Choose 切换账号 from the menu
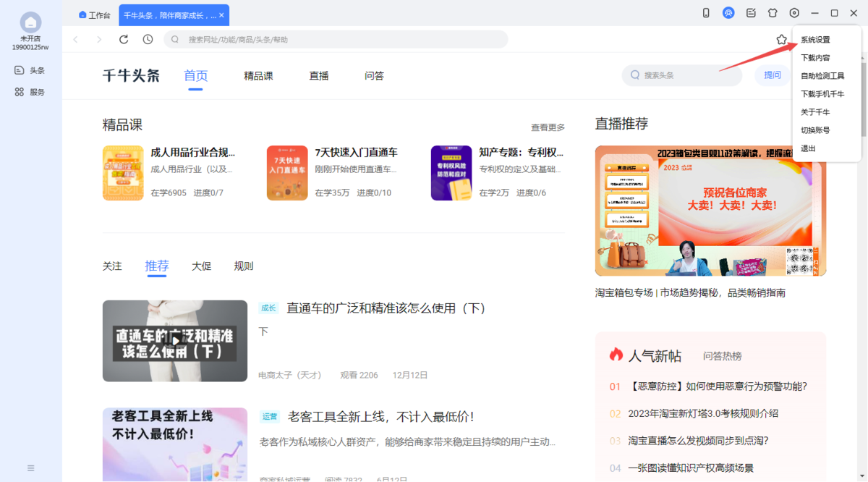 point(815,130)
